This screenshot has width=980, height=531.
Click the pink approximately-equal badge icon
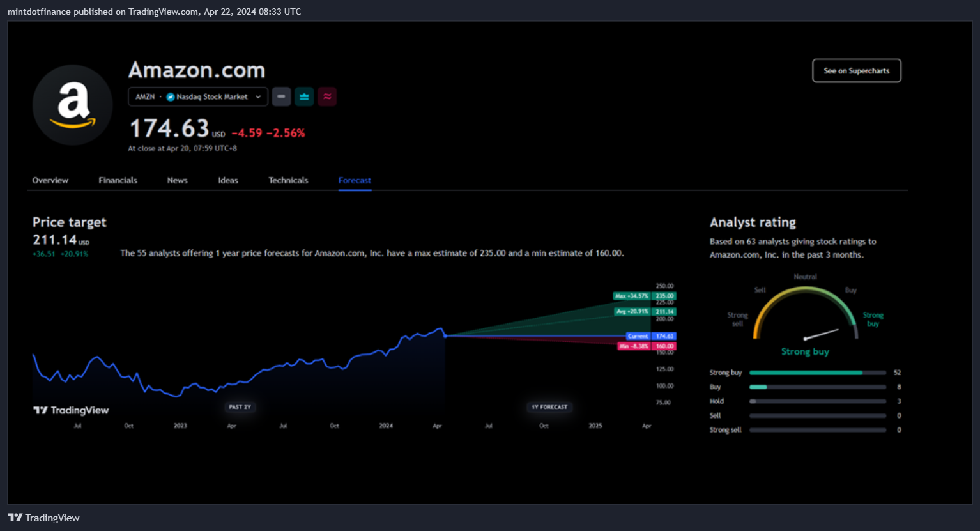tap(327, 96)
